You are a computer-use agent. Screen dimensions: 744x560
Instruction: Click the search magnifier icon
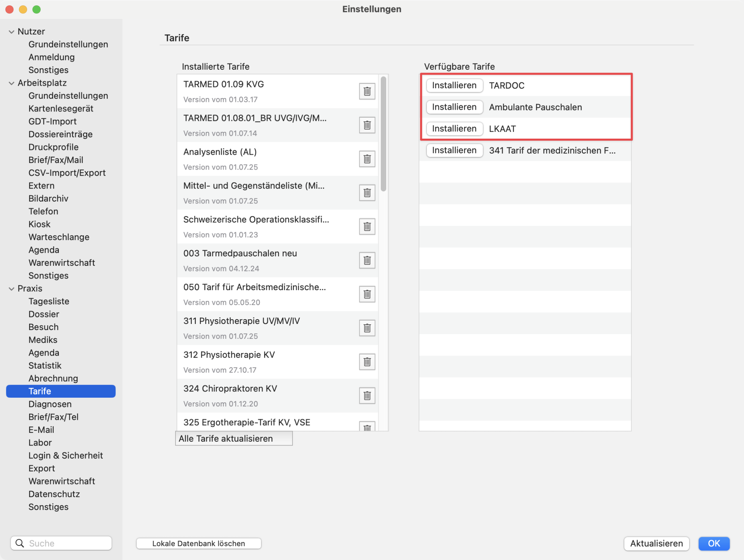tap(20, 543)
